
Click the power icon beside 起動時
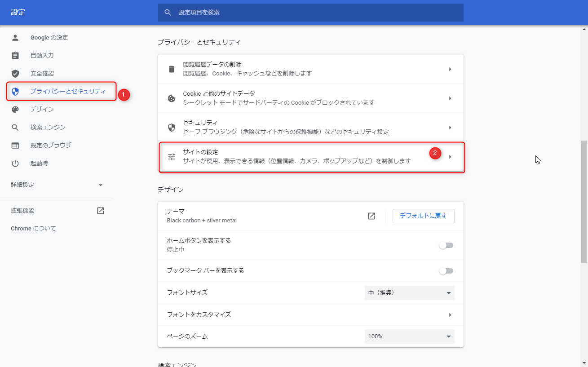pyautogui.click(x=15, y=164)
